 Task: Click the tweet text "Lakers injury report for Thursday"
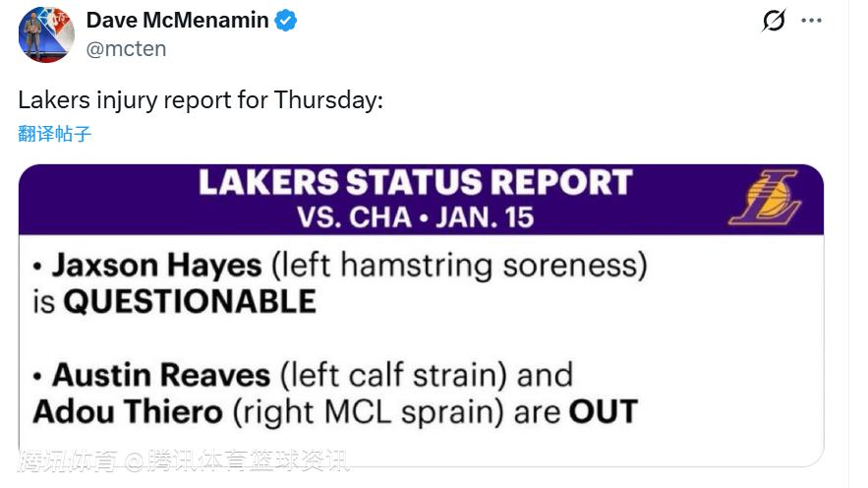coord(201,100)
